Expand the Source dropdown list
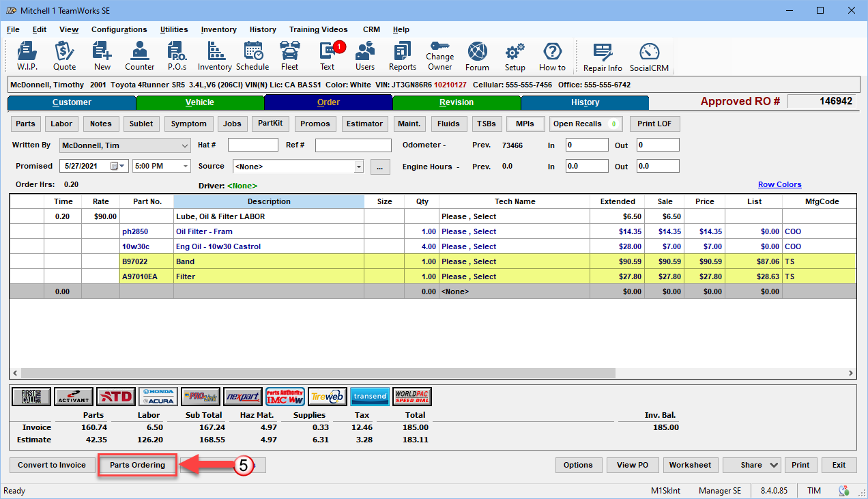The height and width of the screenshot is (499, 868). [359, 167]
